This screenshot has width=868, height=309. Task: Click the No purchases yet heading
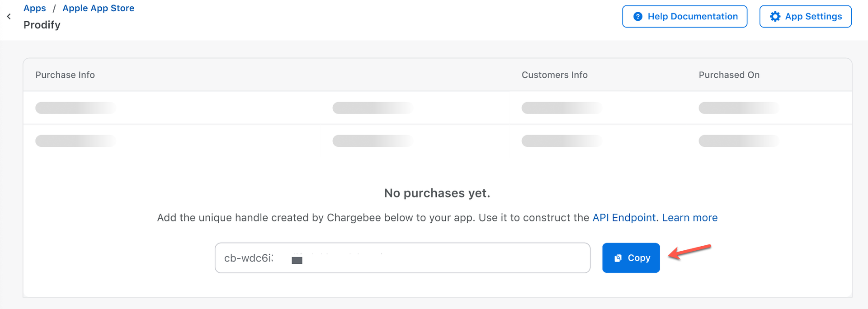pyautogui.click(x=437, y=193)
